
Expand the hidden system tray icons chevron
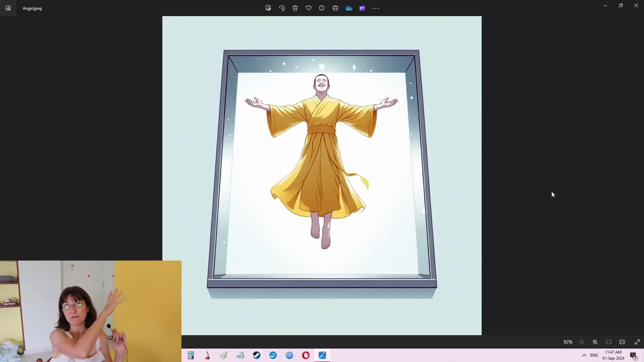pyautogui.click(x=584, y=355)
